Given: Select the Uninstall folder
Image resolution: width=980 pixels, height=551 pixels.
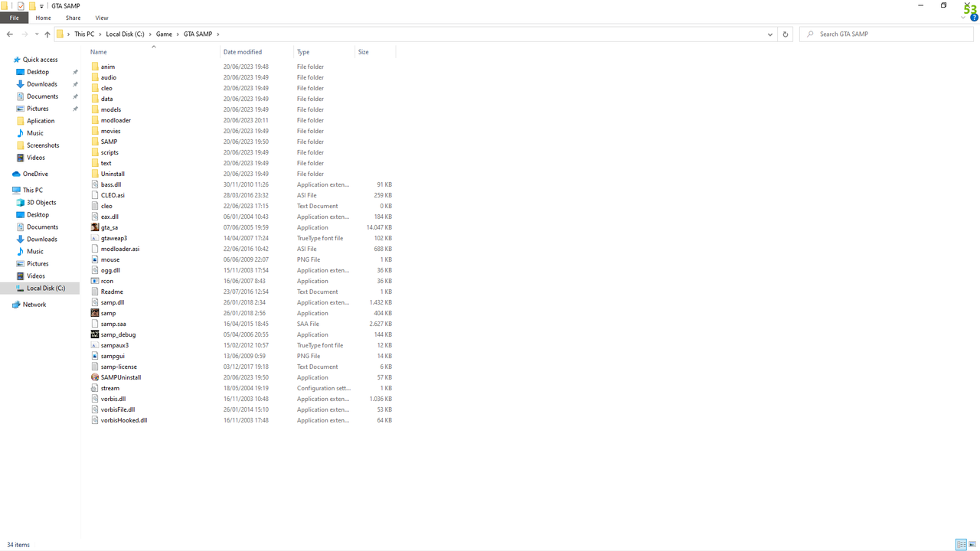Looking at the screenshot, I should coord(113,174).
